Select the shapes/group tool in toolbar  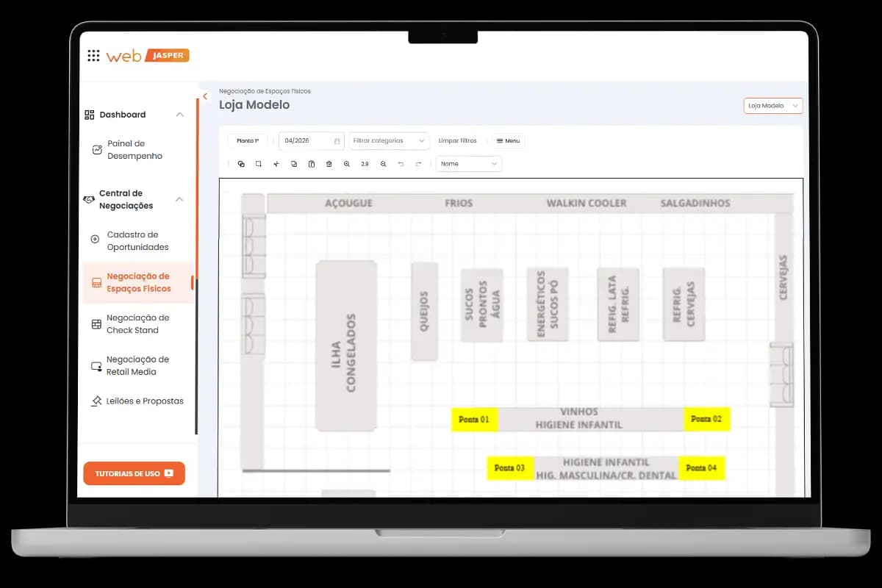point(241,164)
